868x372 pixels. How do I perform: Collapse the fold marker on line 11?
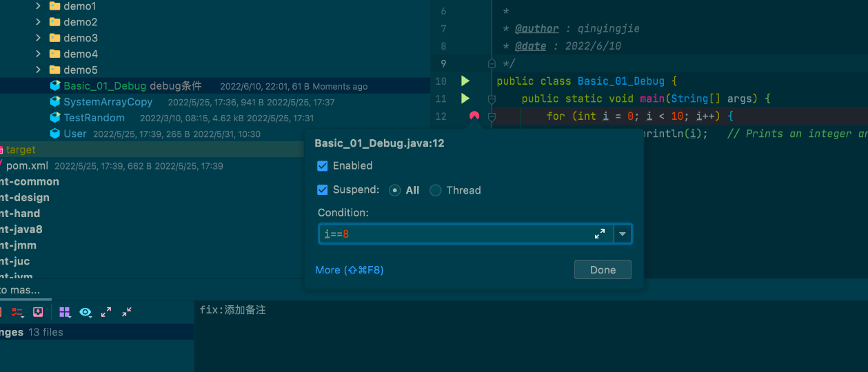(x=492, y=99)
